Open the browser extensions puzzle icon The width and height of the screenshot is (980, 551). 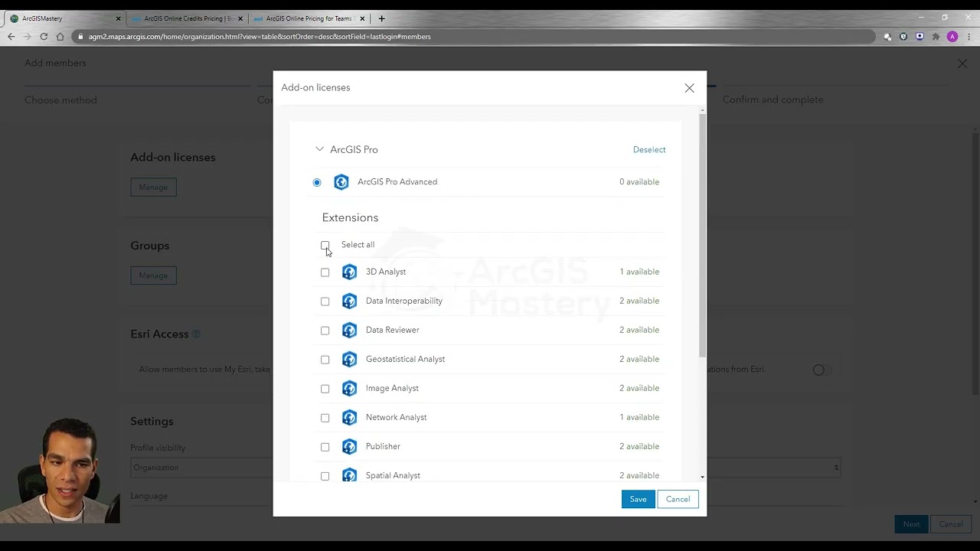click(936, 36)
